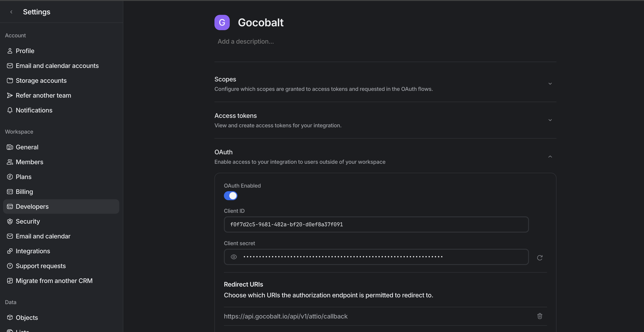The height and width of the screenshot is (332, 644).
Task: Collapse the OAuth section
Action: pyautogui.click(x=550, y=157)
